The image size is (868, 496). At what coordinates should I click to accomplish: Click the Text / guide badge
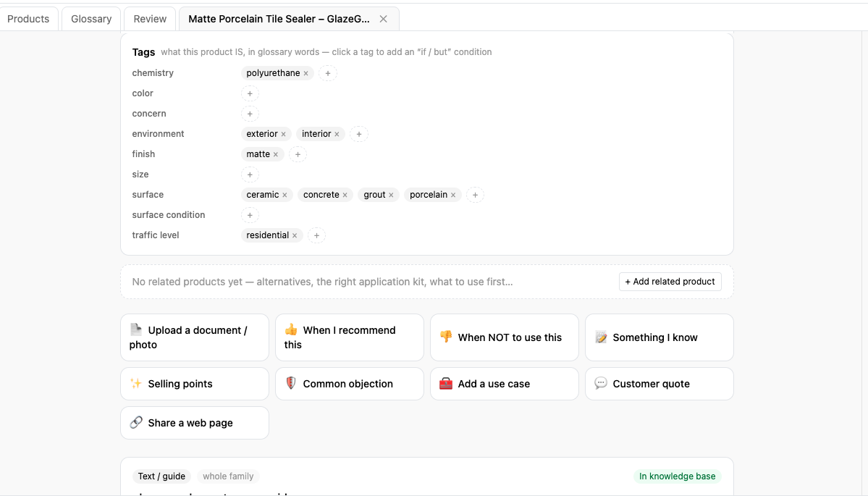point(161,476)
